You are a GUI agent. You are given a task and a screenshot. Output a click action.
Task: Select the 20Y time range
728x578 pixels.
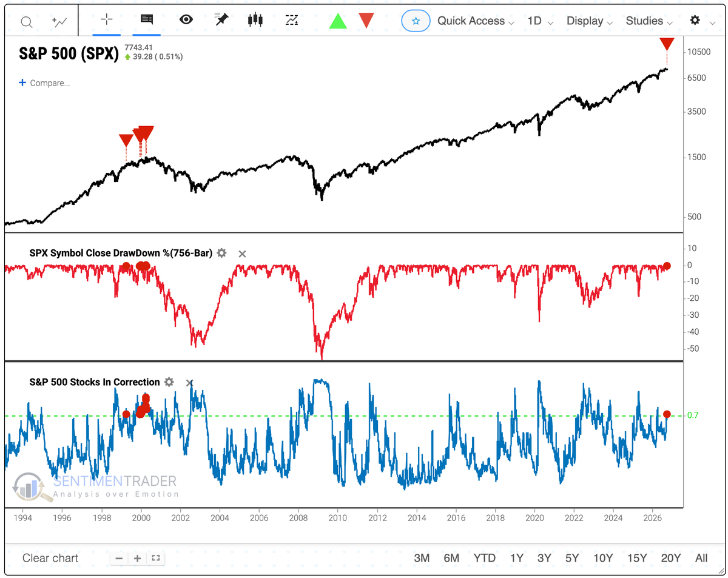click(670, 558)
